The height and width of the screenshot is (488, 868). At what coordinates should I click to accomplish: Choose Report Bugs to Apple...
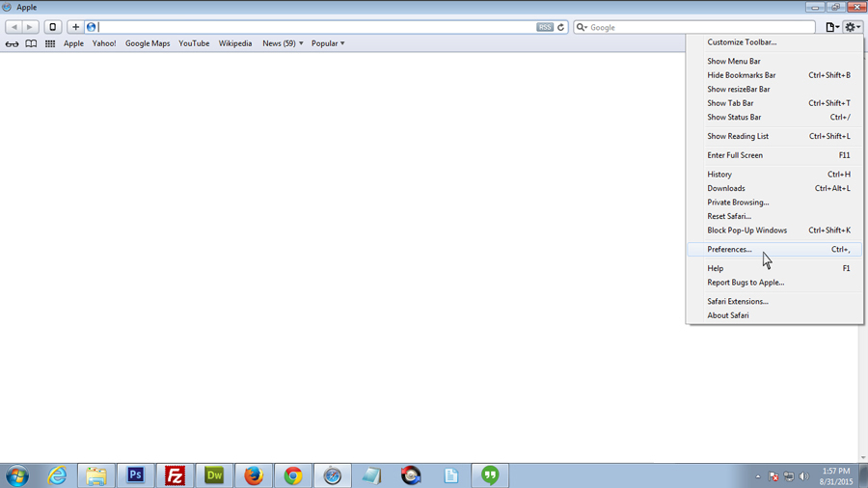pyautogui.click(x=774, y=283)
